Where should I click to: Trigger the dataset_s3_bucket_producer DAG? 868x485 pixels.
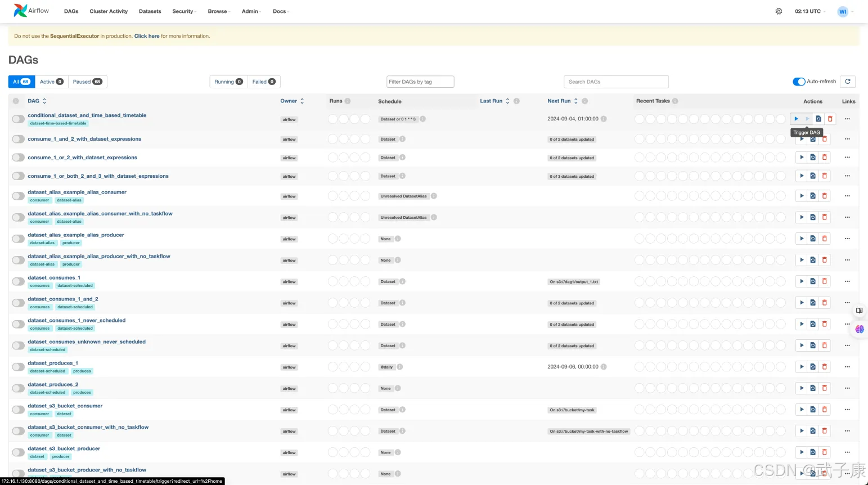(x=802, y=452)
